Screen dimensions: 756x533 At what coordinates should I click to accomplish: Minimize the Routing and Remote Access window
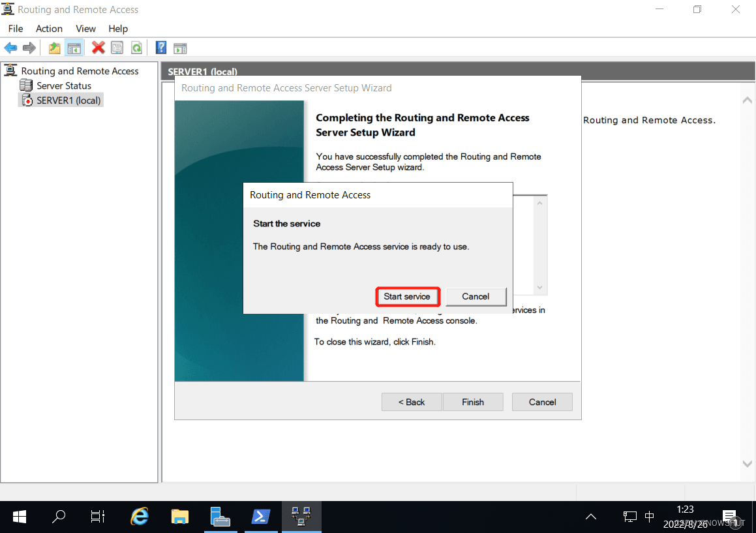(659, 9)
